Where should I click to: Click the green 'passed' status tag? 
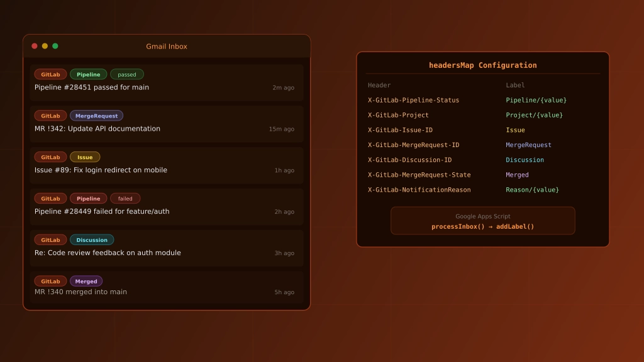tap(126, 74)
